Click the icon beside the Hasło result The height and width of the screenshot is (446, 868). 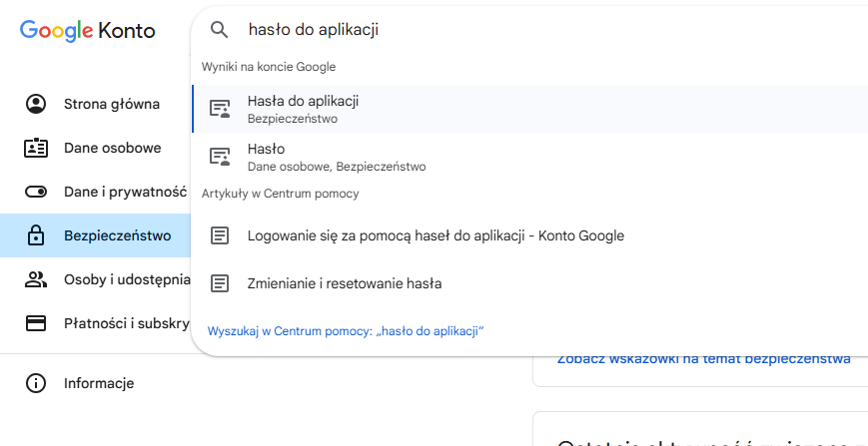click(x=220, y=157)
